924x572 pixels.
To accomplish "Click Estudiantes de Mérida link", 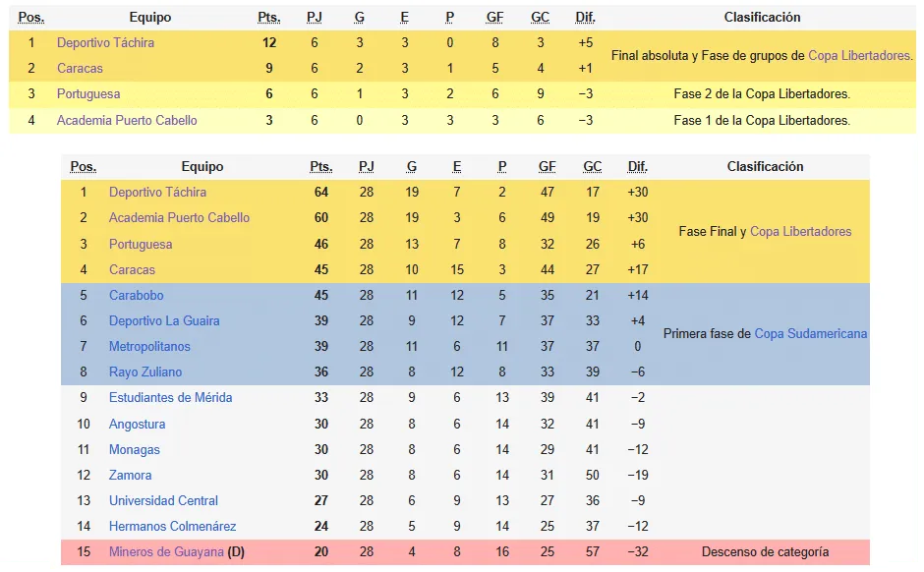I will tap(170, 398).
